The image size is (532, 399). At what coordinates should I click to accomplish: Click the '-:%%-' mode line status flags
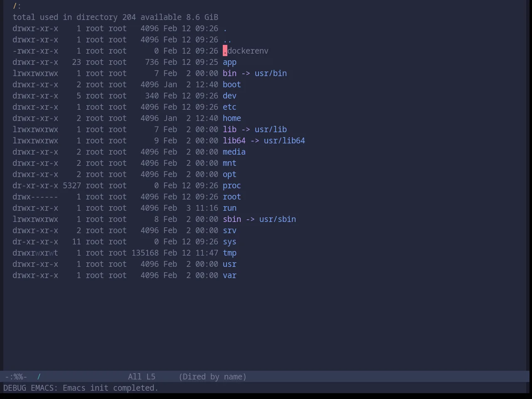pos(16,377)
